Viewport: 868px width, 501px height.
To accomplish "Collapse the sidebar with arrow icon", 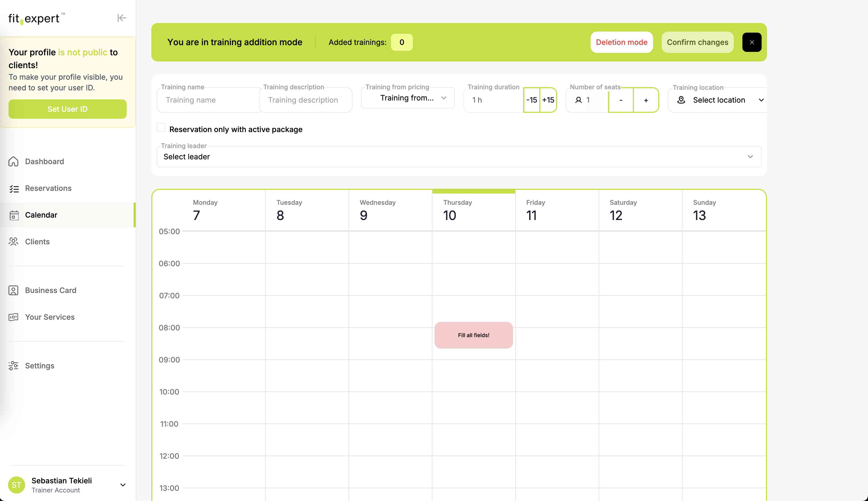I will point(122,18).
